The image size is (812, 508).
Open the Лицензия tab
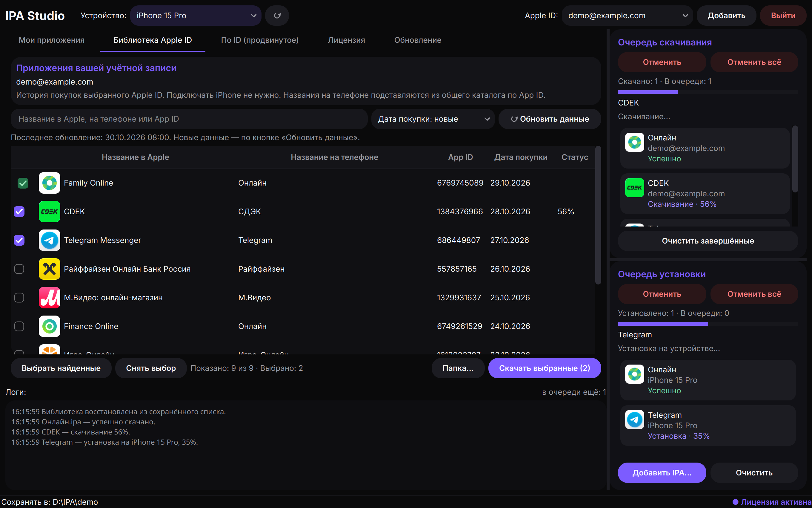point(346,40)
